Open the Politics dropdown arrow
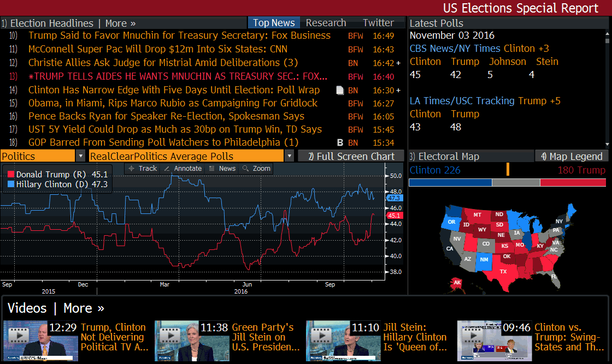Screen dimensions: 612x364 pyautogui.click(x=80, y=156)
